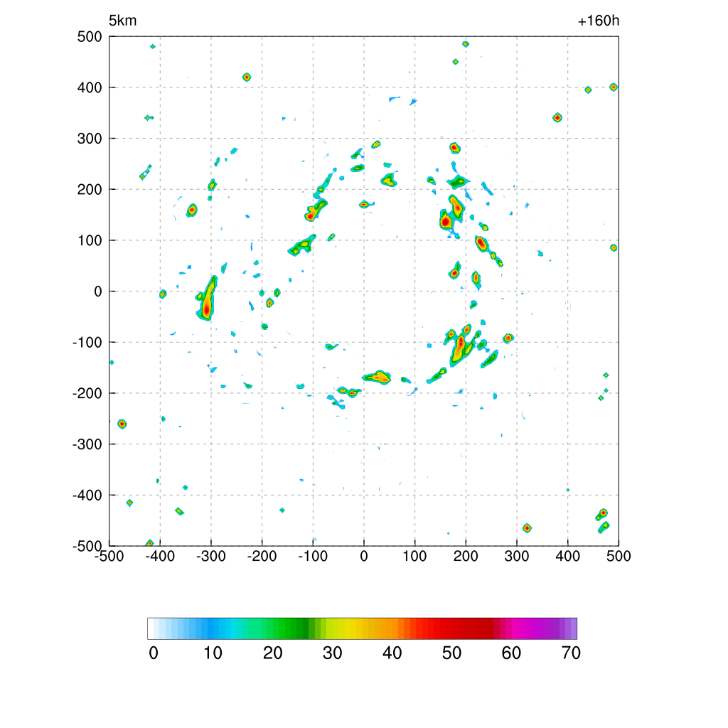This screenshot has height=728, width=728.
Task: Click the x-axis tick label -400
Action: pos(160,556)
